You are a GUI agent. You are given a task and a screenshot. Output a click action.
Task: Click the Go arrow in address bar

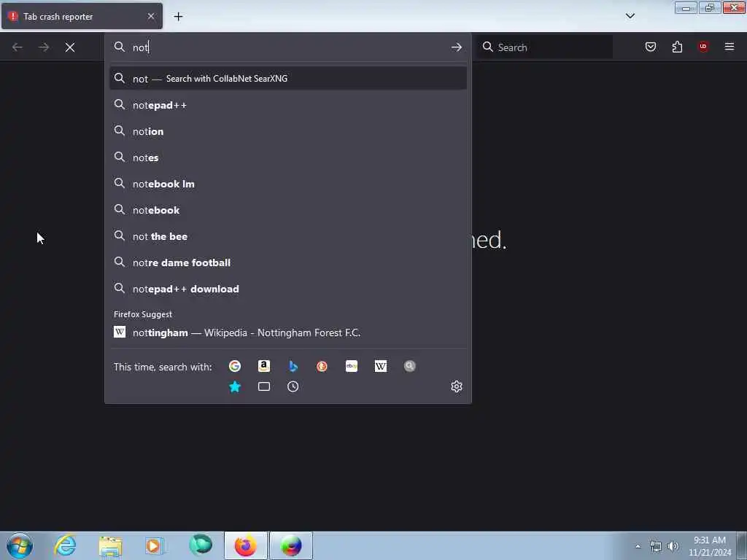tap(457, 47)
